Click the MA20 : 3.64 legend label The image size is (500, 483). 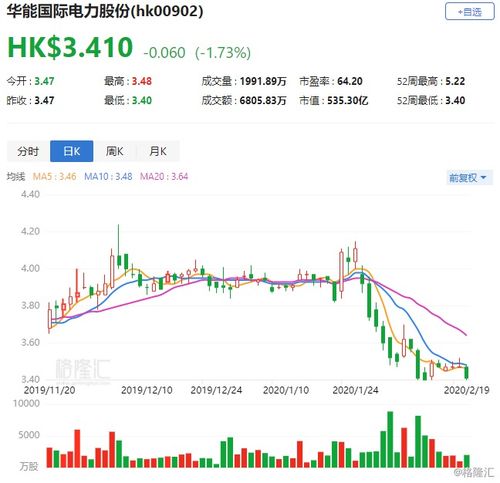point(164,176)
